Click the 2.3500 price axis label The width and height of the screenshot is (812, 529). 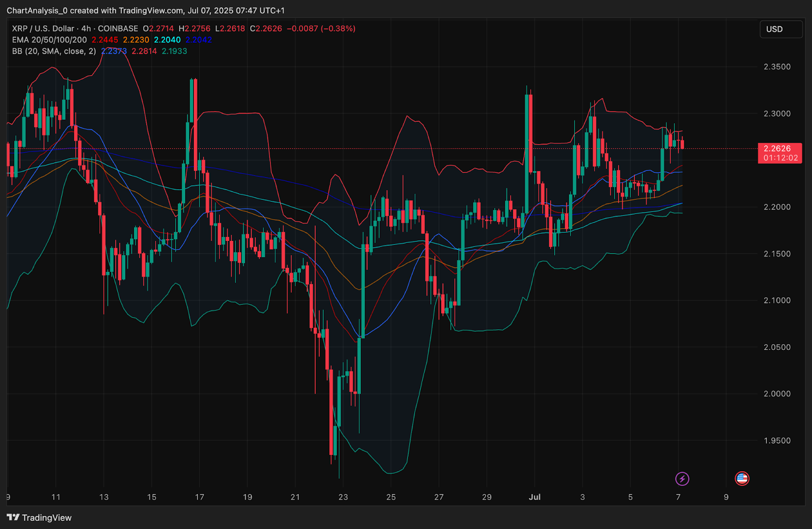pos(777,67)
